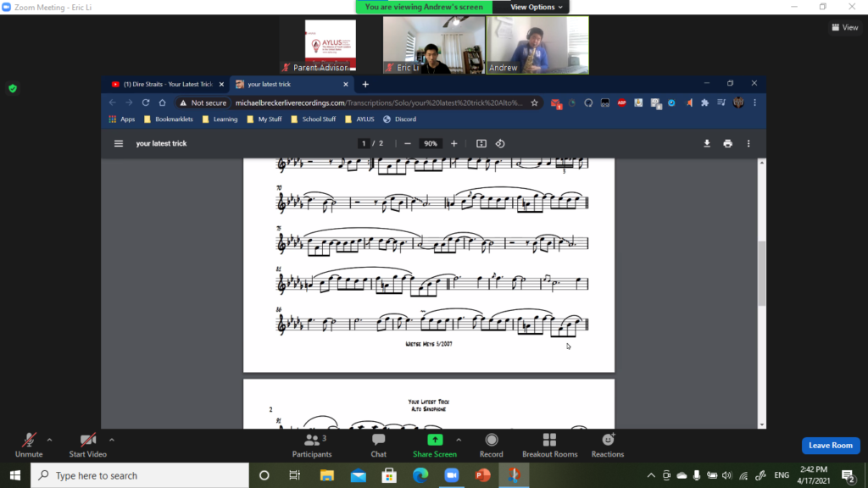Toggle the PDF sidebar menu

[x=119, y=144]
